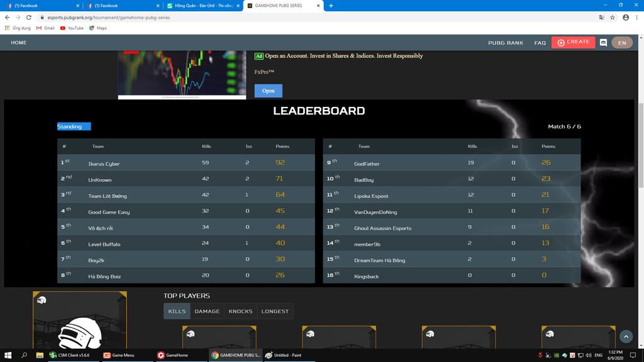Click the trading chart ad image
644x362 pixels.
[182, 75]
